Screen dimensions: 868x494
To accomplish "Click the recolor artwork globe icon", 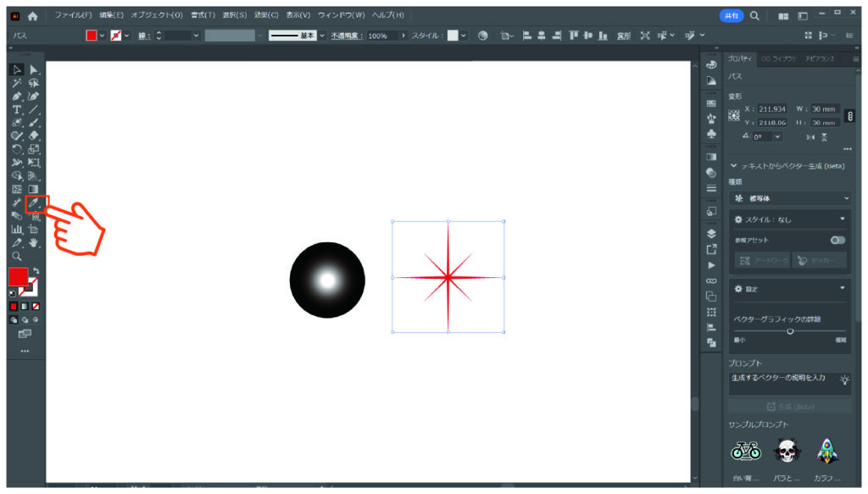I will tap(482, 36).
